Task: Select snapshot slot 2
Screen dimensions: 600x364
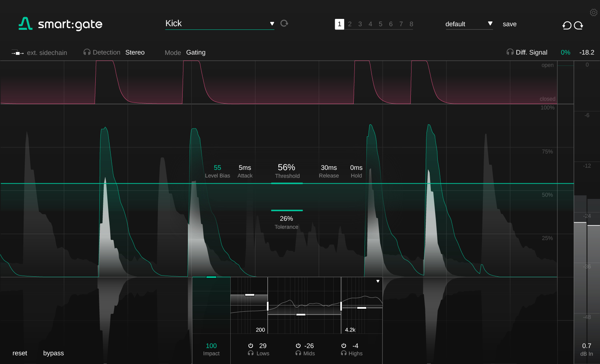Action: 350,24
